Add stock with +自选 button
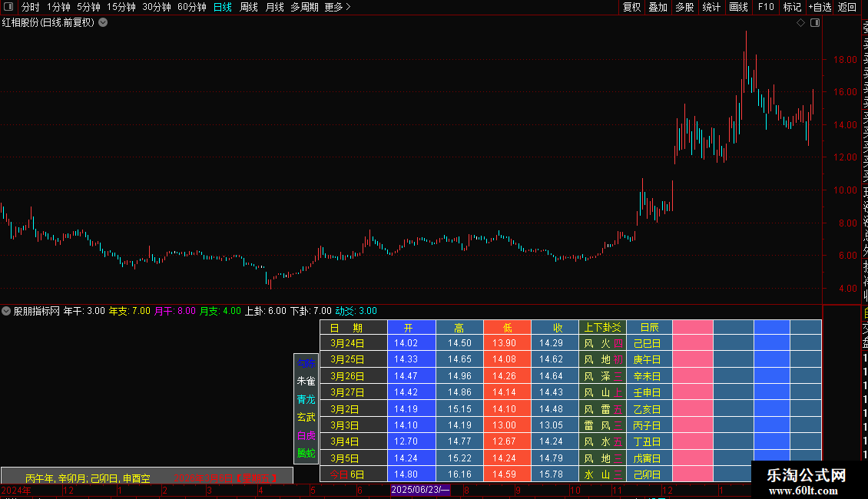 point(820,7)
